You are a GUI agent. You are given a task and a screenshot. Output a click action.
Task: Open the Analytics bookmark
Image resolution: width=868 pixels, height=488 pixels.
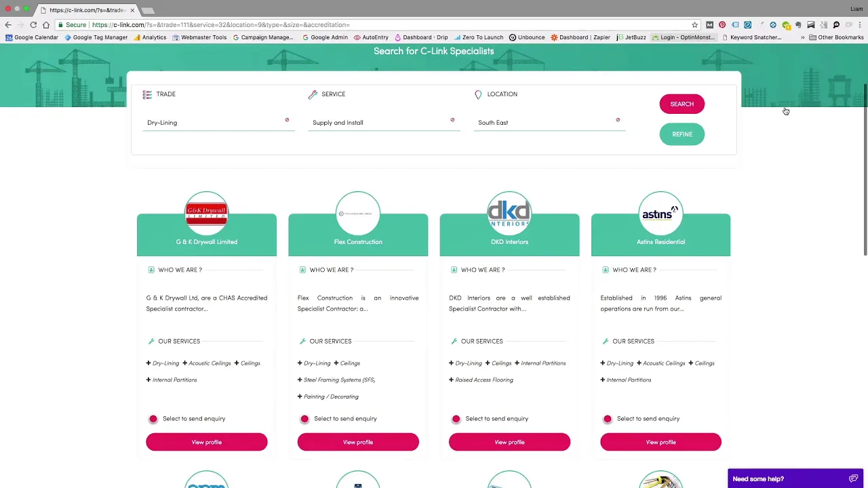pos(150,37)
